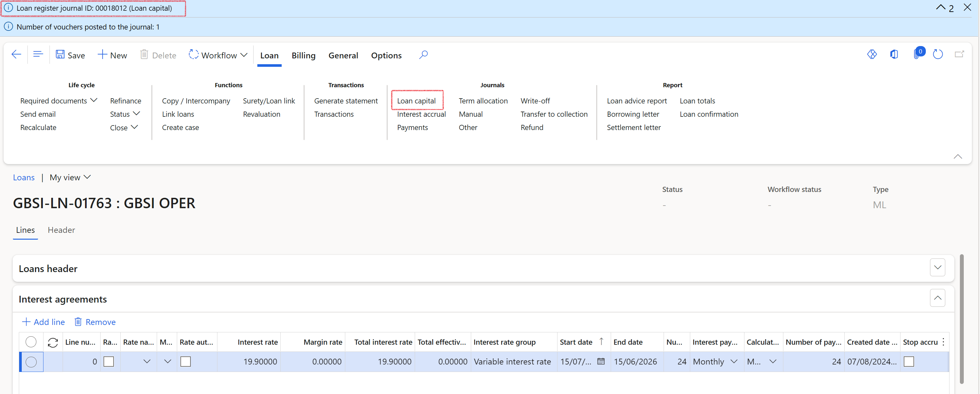
Task: Expand the Status dropdown
Action: coord(125,114)
